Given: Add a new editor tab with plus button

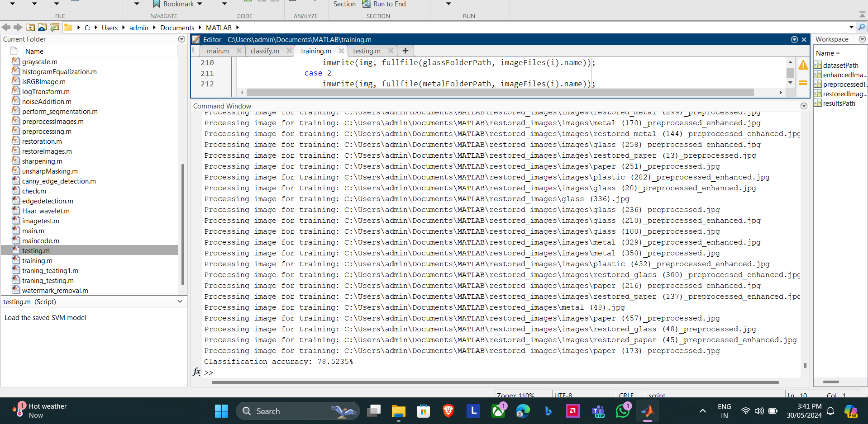Looking at the screenshot, I should (x=405, y=51).
